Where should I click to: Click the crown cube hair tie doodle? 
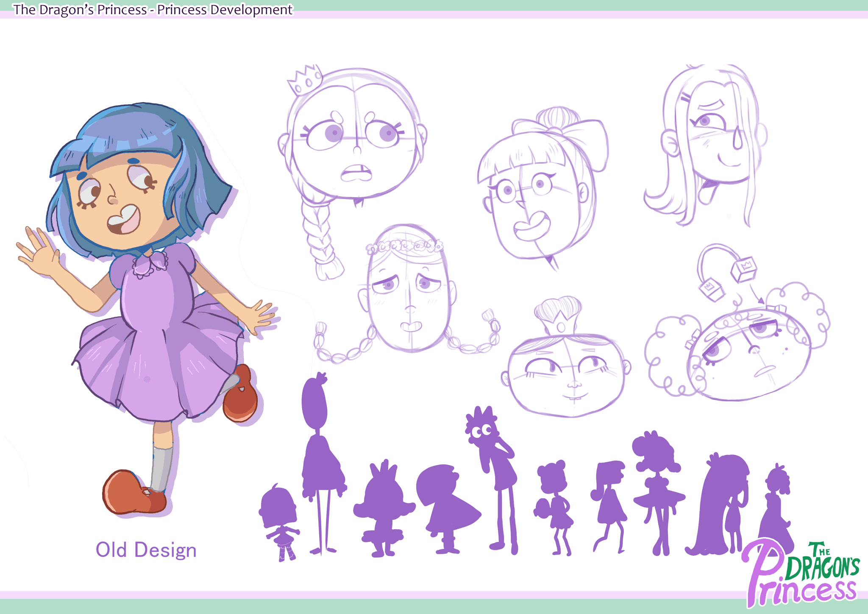(x=743, y=269)
